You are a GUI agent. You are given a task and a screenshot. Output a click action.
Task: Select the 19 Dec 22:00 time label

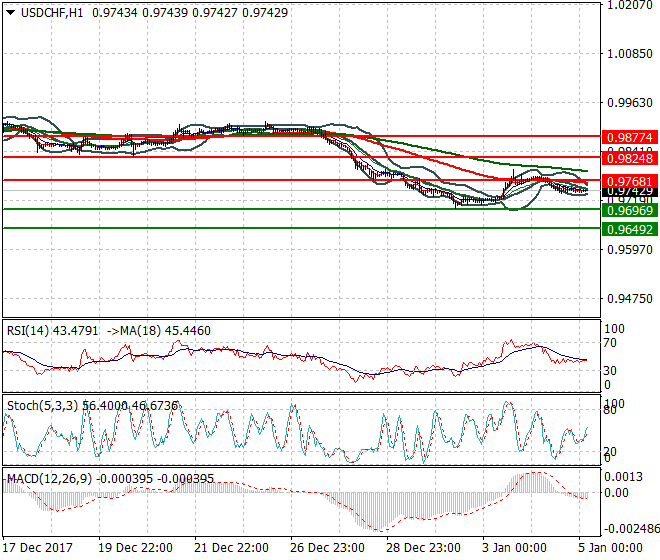pyautogui.click(x=136, y=548)
